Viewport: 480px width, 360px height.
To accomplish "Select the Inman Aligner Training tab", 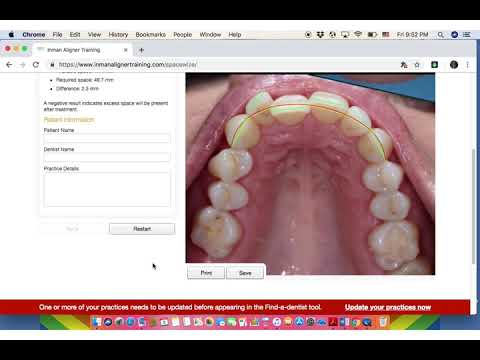I will click(x=83, y=50).
